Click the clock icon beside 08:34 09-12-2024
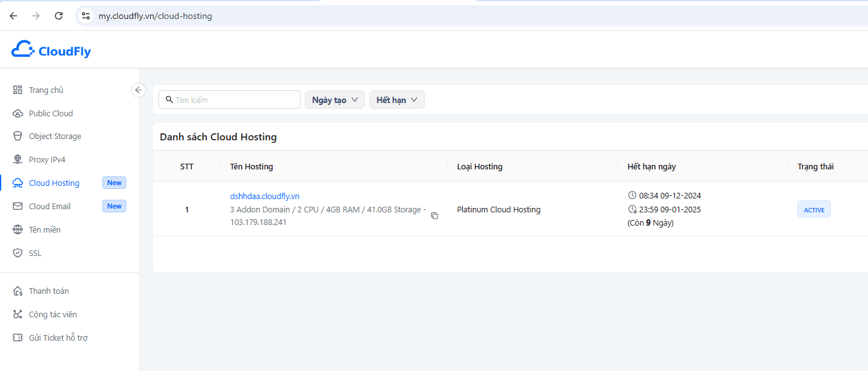 tap(633, 195)
